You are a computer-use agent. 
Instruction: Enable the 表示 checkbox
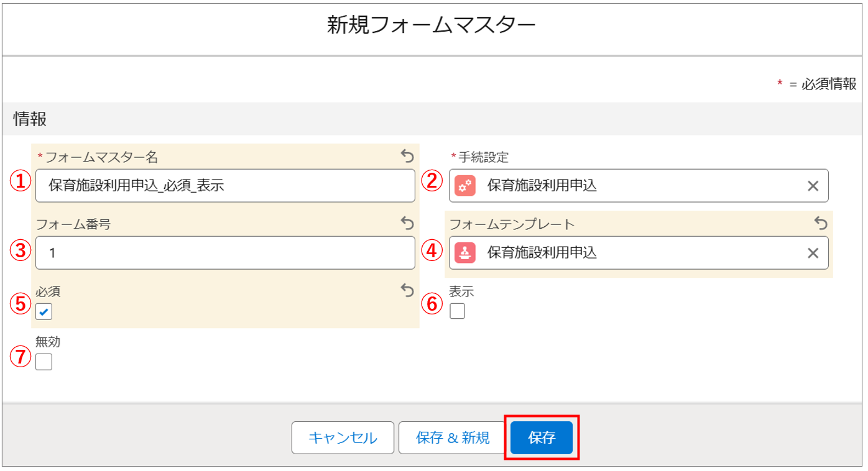pyautogui.click(x=457, y=311)
